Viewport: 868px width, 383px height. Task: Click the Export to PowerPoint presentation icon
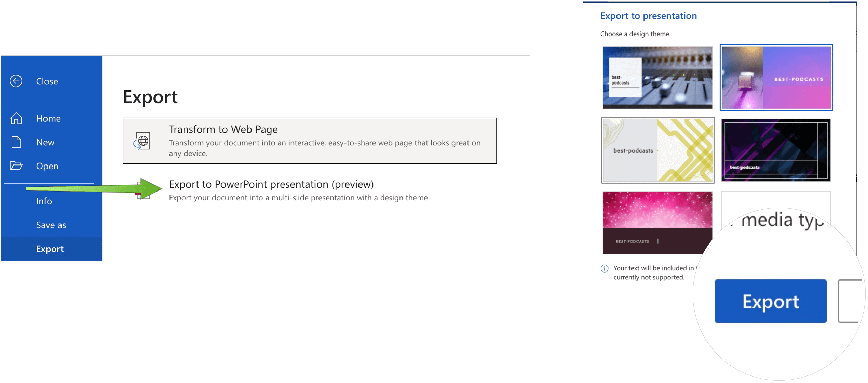(144, 189)
